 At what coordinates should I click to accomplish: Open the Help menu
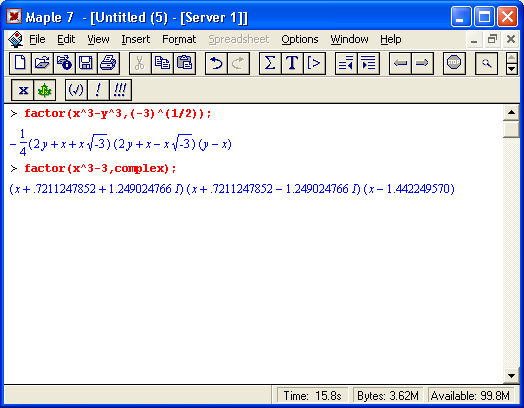[x=391, y=39]
